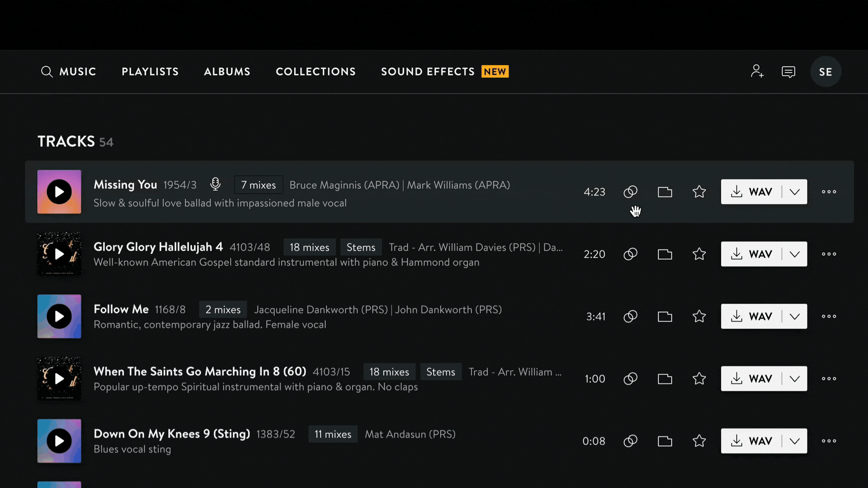Add Glory Glory Hallelujah 4 to folder
The image size is (868, 488).
click(x=665, y=254)
